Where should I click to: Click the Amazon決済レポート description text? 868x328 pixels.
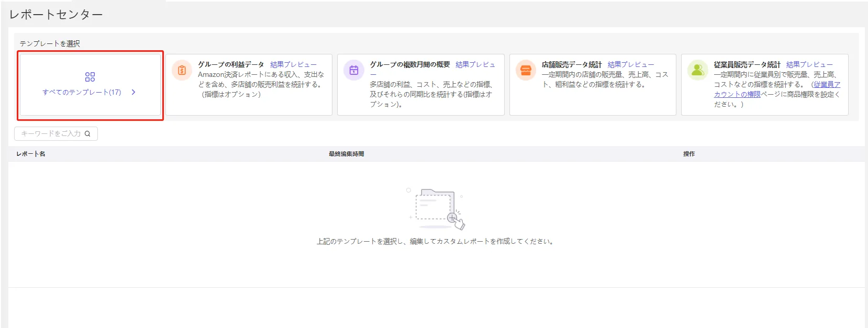261,84
